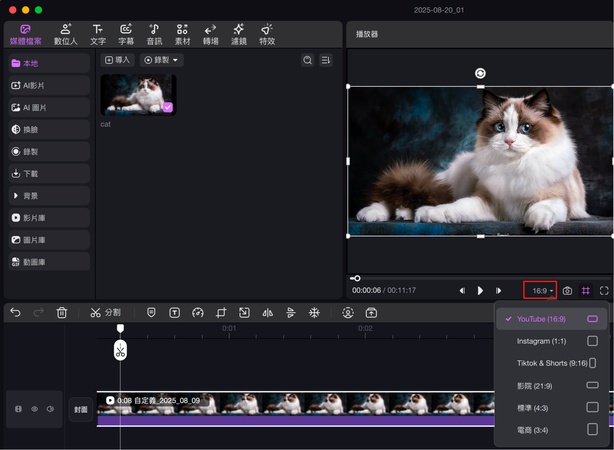The image size is (614, 450).
Task: Toggle the preview grid guide icon
Action: click(x=585, y=291)
